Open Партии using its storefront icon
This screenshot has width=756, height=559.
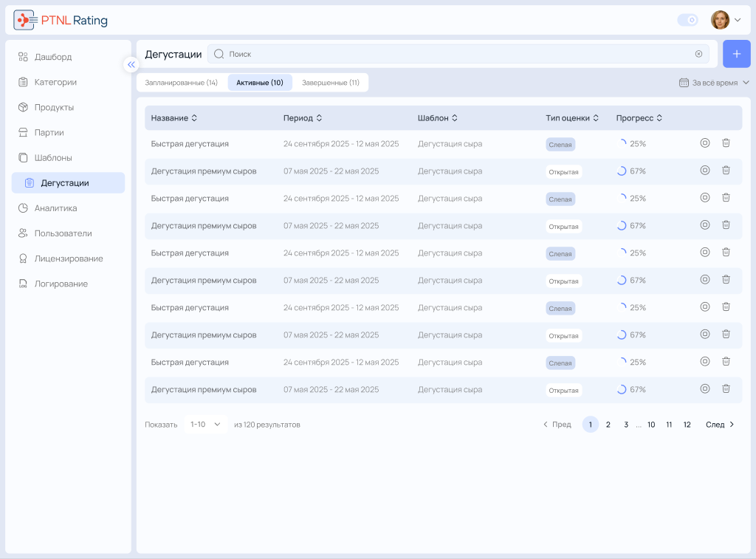point(23,133)
